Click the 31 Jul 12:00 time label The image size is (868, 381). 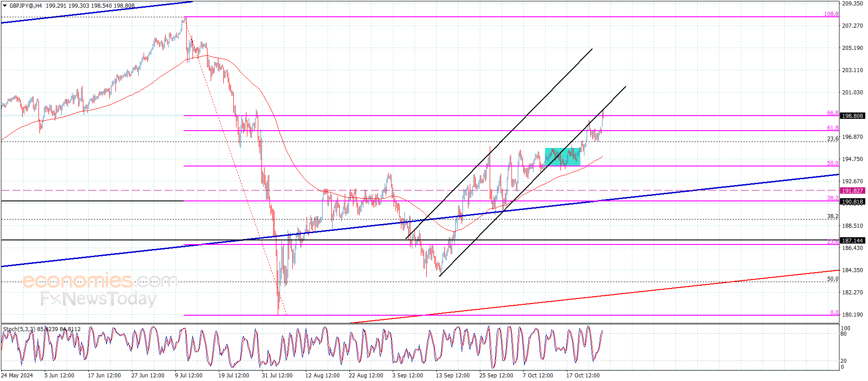click(277, 375)
